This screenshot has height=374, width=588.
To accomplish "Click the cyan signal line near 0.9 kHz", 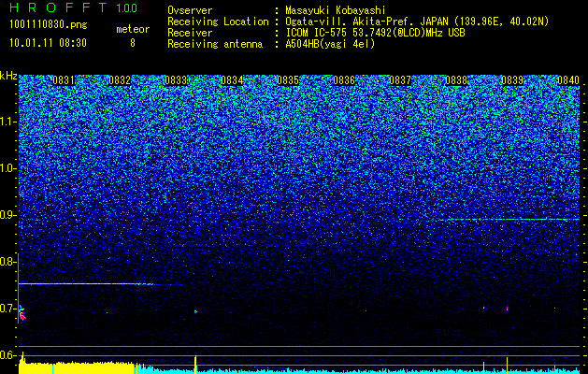I will coord(509,219).
